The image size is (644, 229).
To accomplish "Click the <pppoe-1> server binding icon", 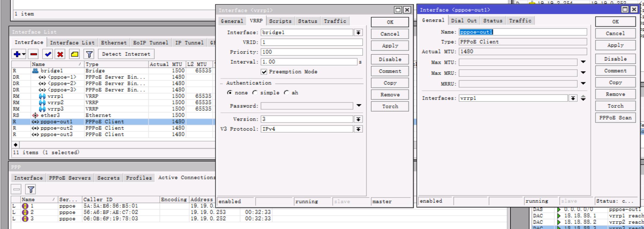I will pyautogui.click(x=42, y=77).
